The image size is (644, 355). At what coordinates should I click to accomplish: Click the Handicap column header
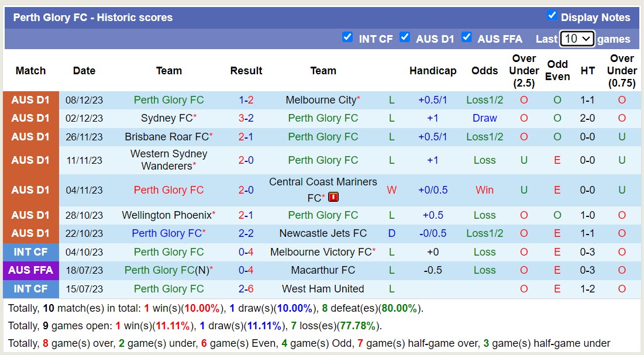coord(433,71)
